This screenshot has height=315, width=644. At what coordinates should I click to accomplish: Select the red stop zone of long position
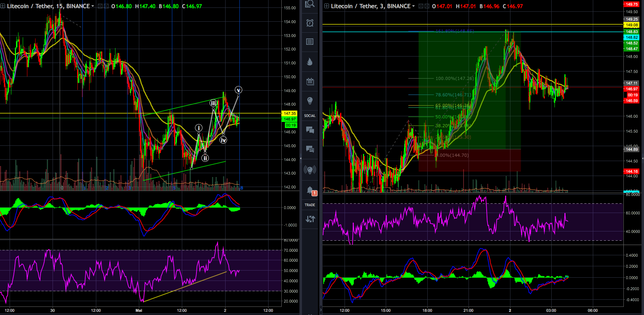(x=470, y=160)
